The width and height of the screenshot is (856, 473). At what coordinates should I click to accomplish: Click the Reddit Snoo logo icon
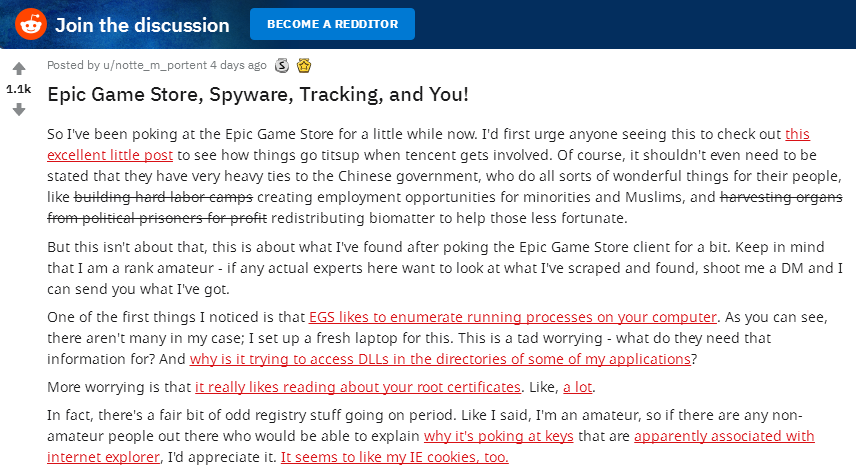click(31, 25)
